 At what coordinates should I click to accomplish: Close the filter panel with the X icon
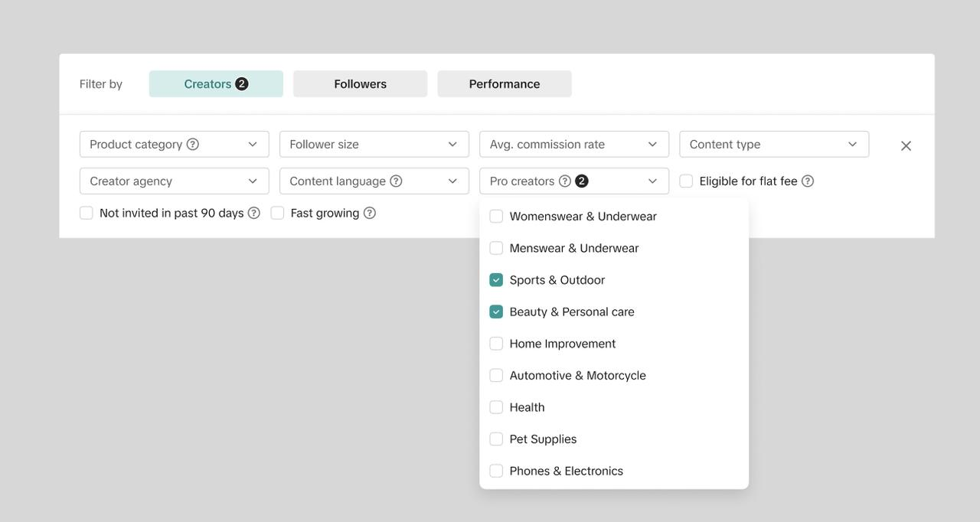tap(906, 145)
